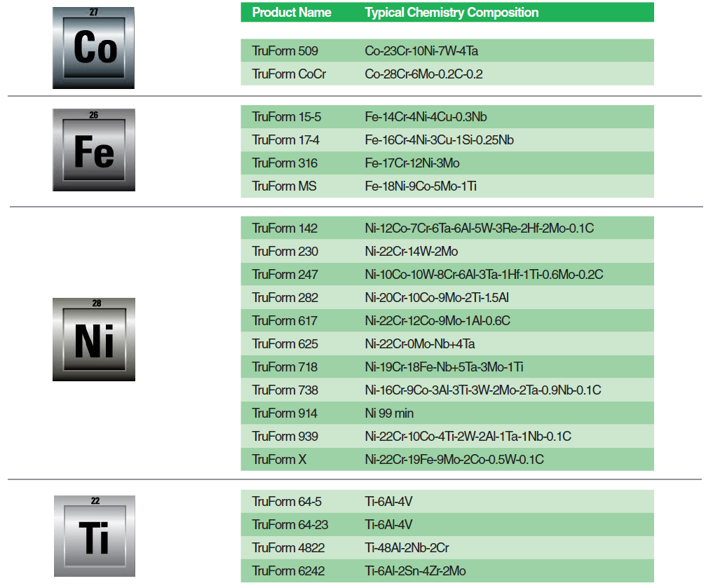Click composition Ni-22Cr-14W-2Mo

pyautogui.click(x=411, y=252)
